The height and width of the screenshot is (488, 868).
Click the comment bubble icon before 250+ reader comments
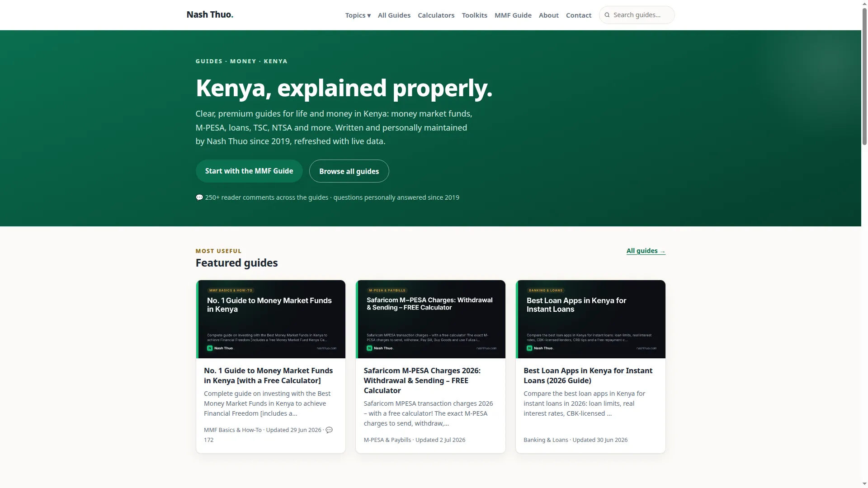pyautogui.click(x=199, y=197)
